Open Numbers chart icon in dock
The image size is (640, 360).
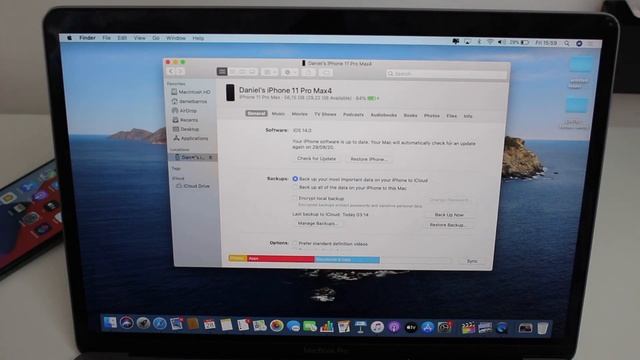(327, 327)
